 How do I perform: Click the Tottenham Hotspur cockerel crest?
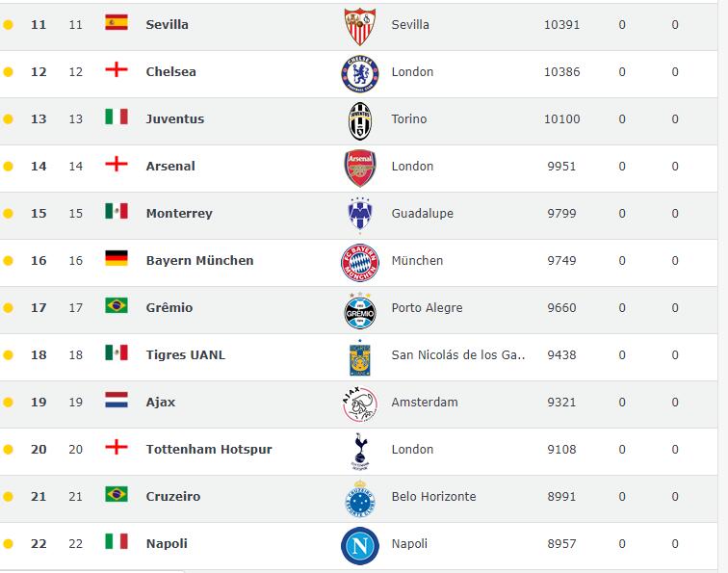click(x=360, y=452)
